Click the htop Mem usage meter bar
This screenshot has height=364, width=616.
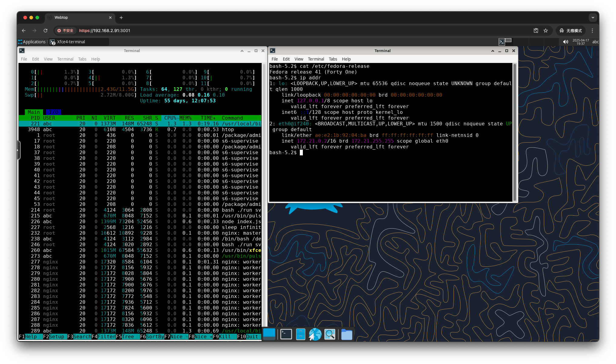(81, 89)
